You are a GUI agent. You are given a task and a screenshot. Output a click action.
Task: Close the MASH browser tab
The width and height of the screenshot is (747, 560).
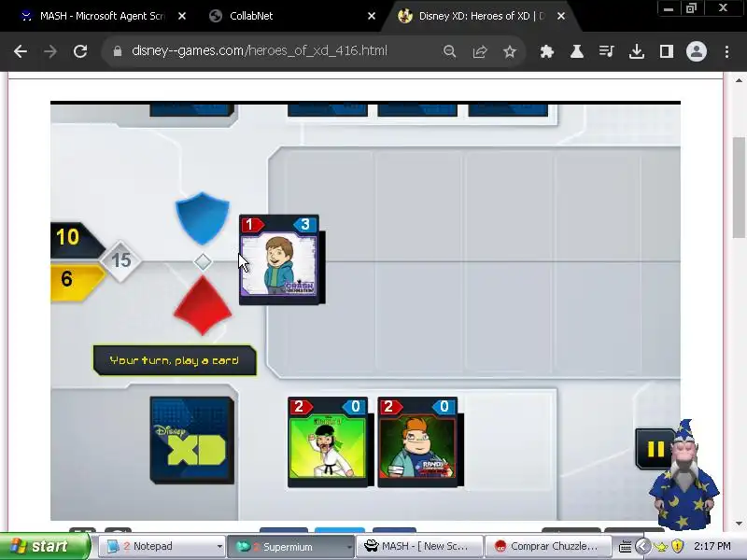click(182, 16)
